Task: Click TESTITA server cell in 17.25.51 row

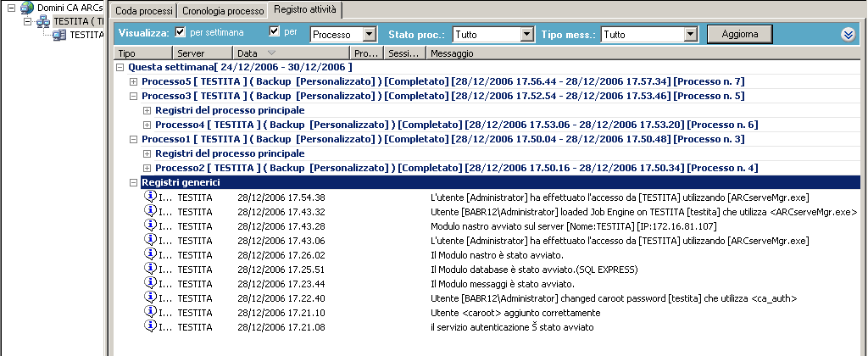Action: point(195,269)
